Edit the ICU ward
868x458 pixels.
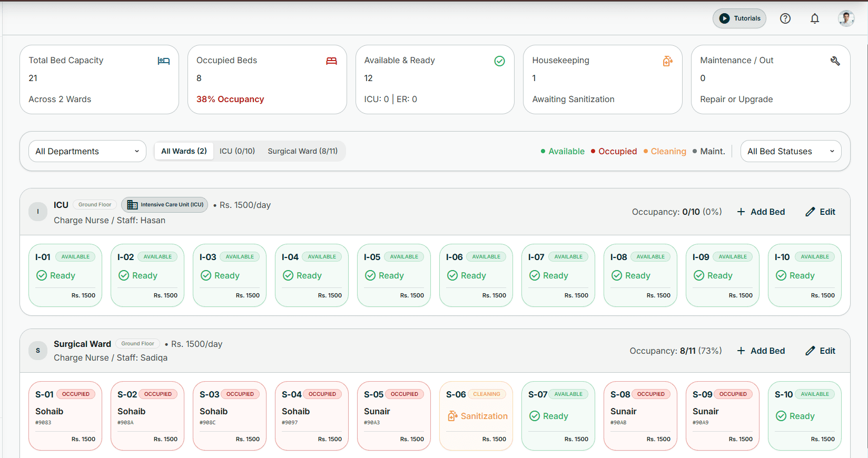tap(820, 212)
